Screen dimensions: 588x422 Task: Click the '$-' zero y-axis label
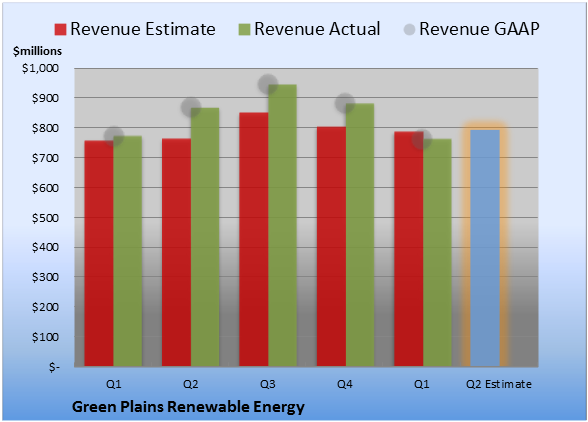coord(54,367)
